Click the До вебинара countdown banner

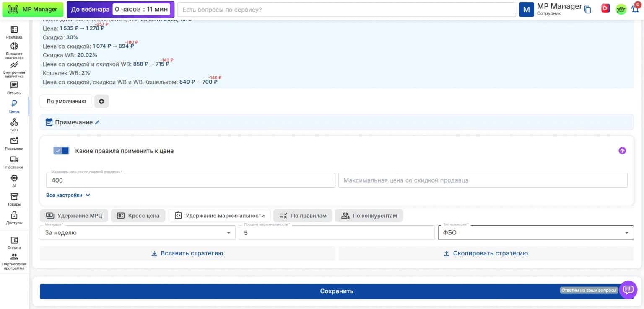click(x=121, y=9)
